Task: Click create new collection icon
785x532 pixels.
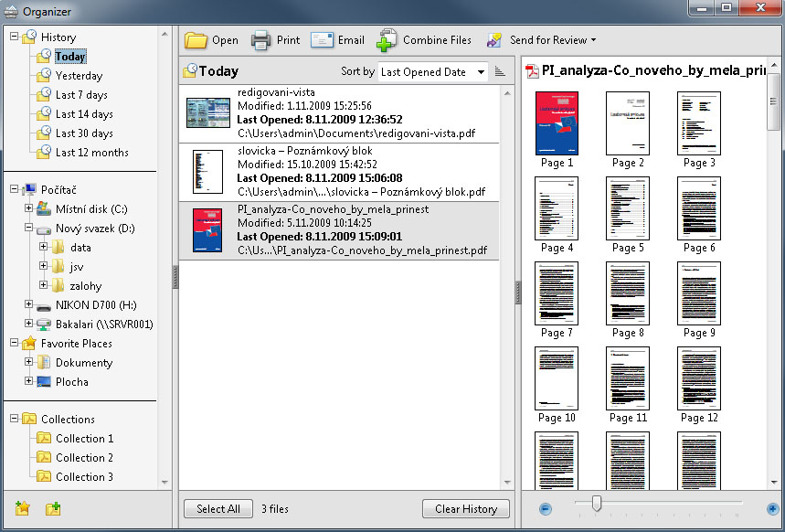Action: (53, 508)
